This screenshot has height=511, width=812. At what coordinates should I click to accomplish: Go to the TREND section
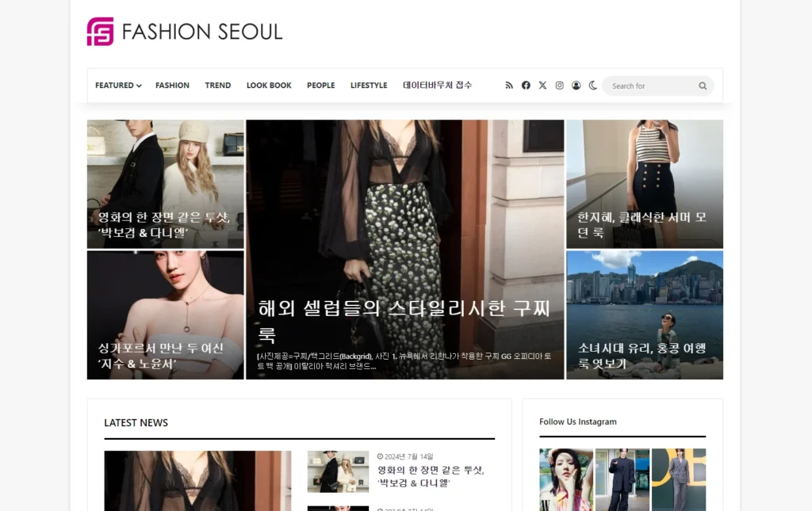[218, 86]
